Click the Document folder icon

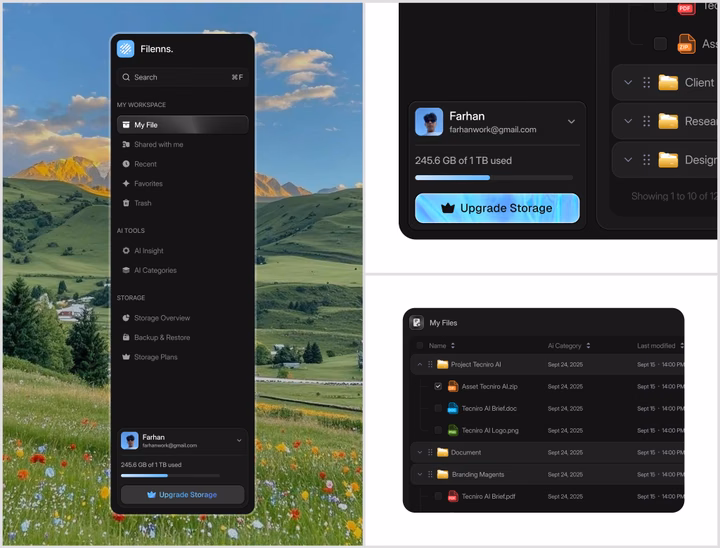coord(443,452)
